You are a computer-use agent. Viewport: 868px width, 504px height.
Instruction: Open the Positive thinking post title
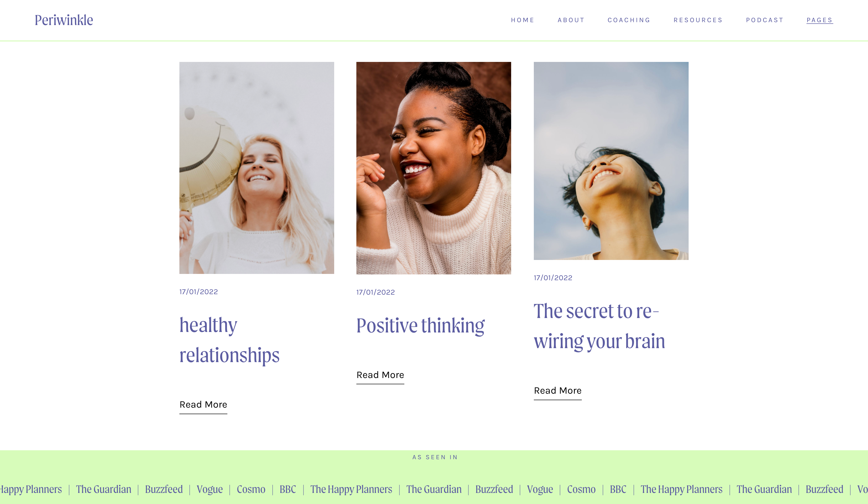[420, 326]
